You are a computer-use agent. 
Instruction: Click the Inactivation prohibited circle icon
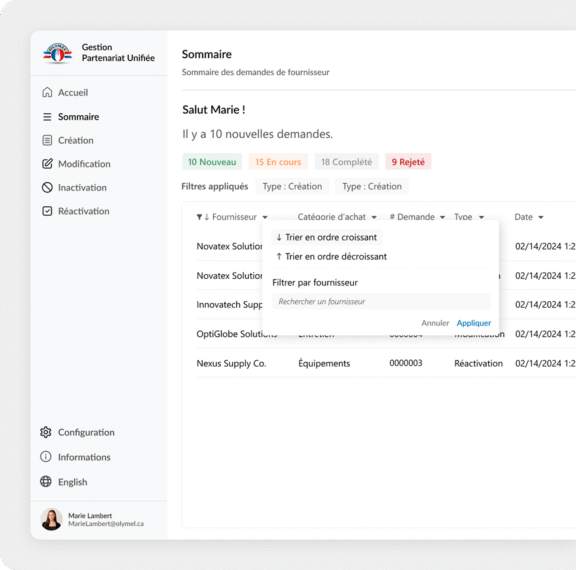[47, 187]
